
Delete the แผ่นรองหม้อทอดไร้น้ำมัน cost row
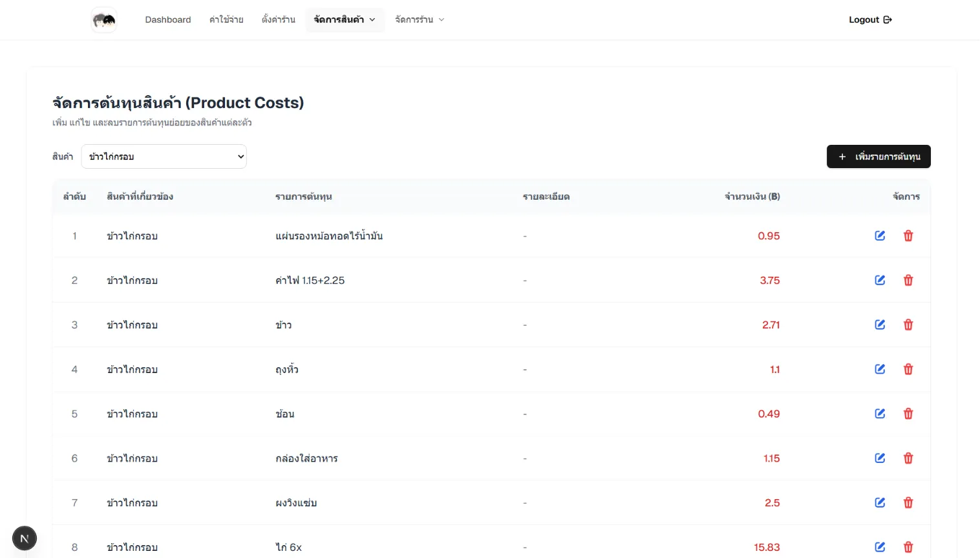(908, 236)
